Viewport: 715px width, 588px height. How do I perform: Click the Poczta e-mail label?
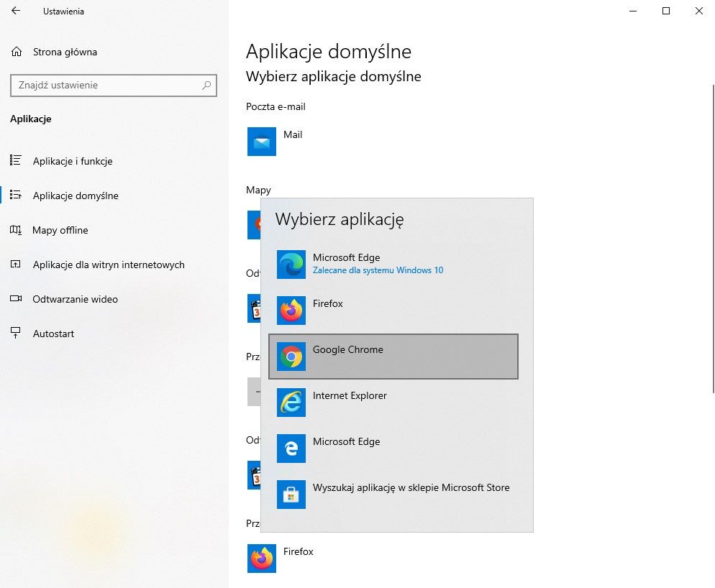pos(275,106)
